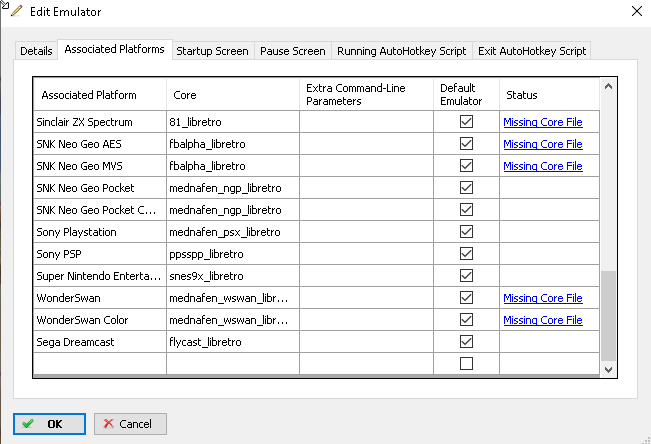Open the Startup Screen tab
Image resolution: width=651 pixels, height=444 pixels.
[212, 51]
